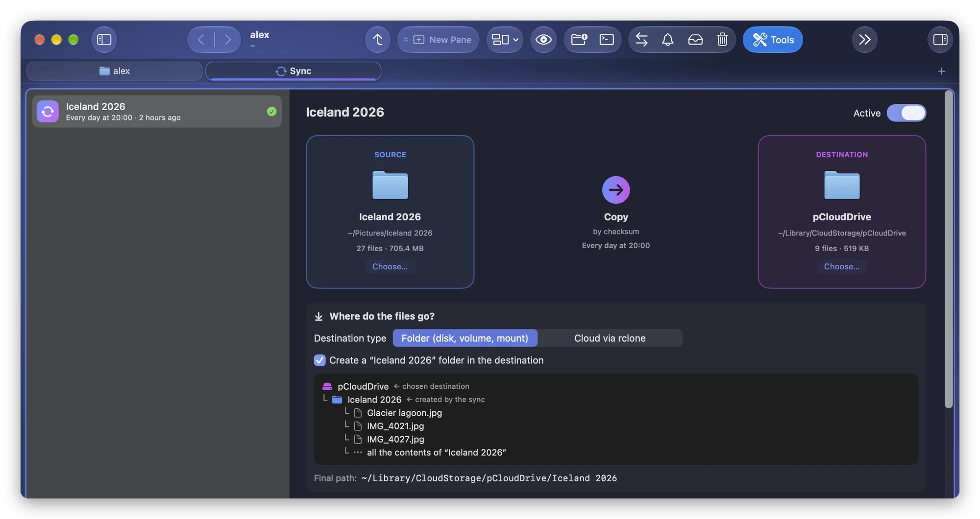The height and width of the screenshot is (519, 980).
Task: Toggle the right inspector panel icon
Action: 940,40
